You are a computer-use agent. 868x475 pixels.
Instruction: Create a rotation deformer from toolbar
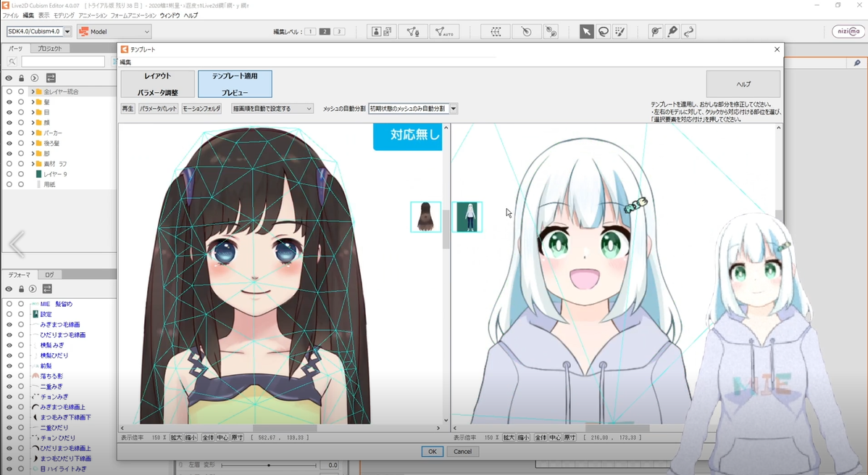pos(526,32)
